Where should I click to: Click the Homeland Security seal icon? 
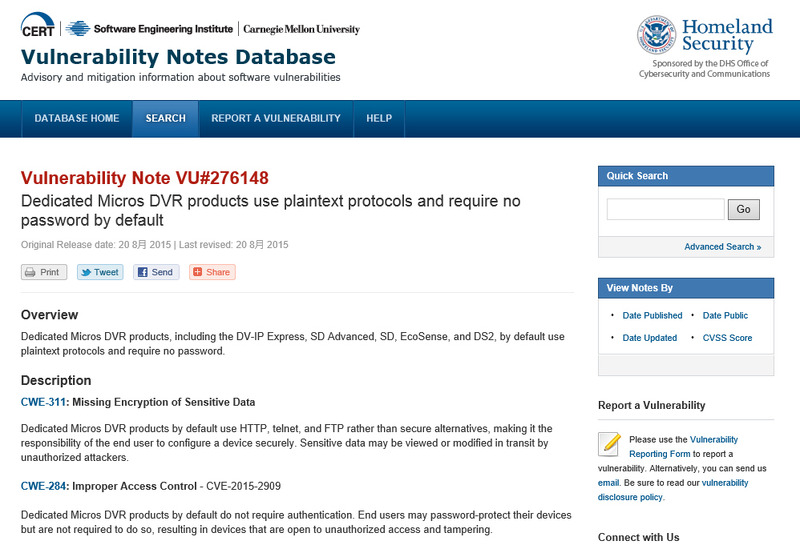[x=656, y=35]
